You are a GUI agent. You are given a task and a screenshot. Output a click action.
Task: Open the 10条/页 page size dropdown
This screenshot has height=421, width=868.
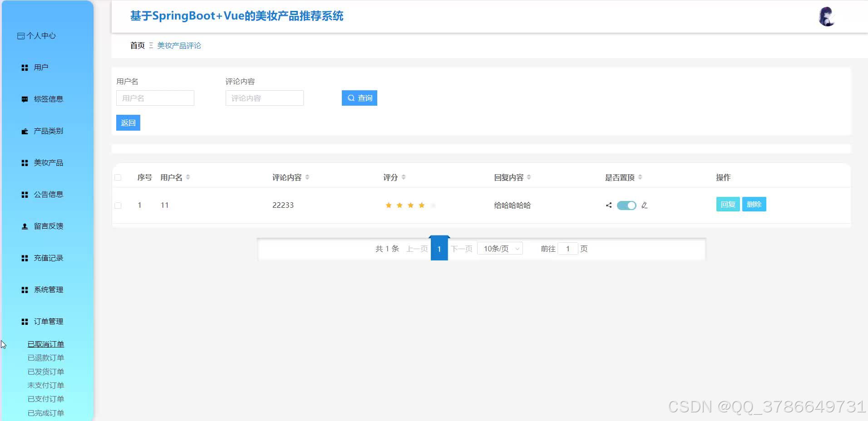[500, 249]
